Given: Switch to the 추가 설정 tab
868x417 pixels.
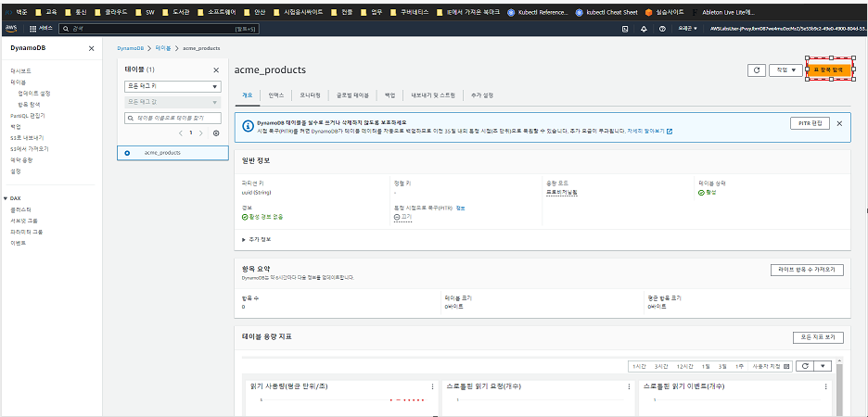Looking at the screenshot, I should [481, 95].
